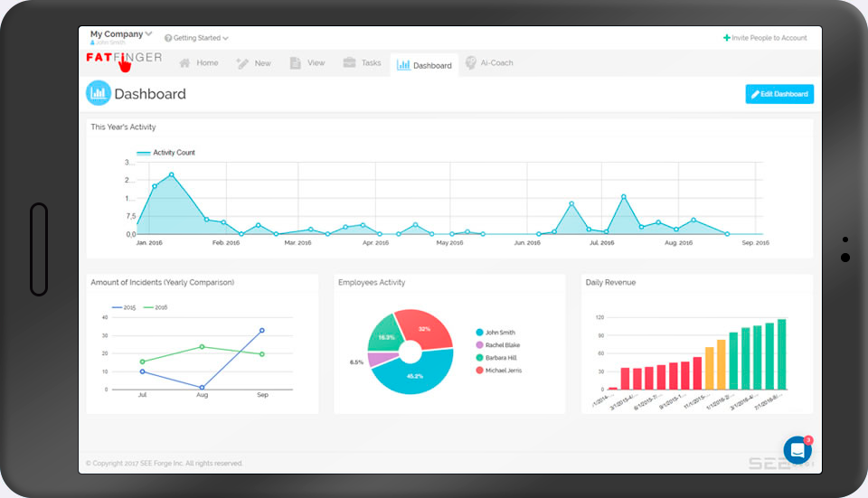Click the FAT FINGER logo
The height and width of the screenshot is (498, 868).
tap(124, 59)
